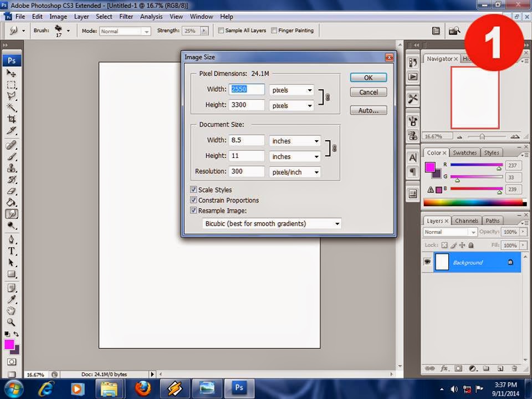
Task: Swap foreground and background colors
Action: (x=16, y=334)
